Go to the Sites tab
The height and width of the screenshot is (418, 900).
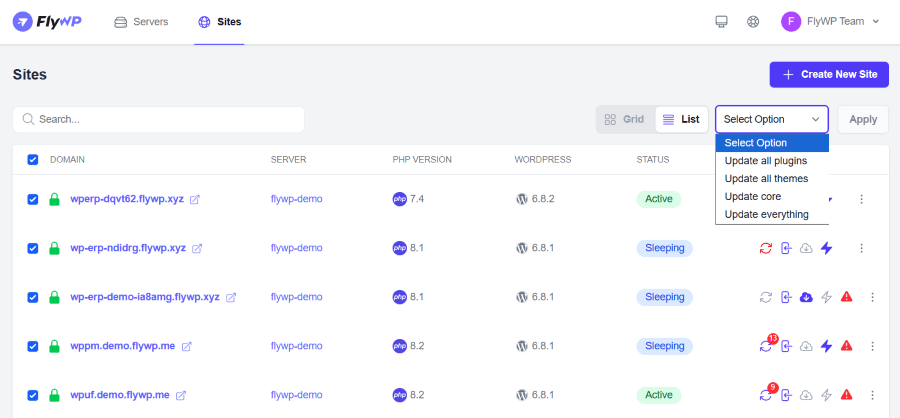[219, 22]
